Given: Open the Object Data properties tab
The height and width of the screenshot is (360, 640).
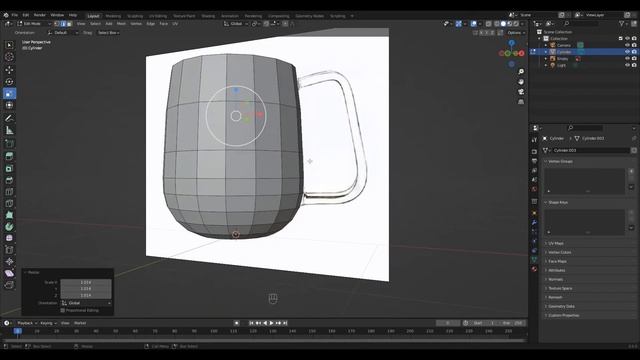Looking at the screenshot, I should coord(534,260).
